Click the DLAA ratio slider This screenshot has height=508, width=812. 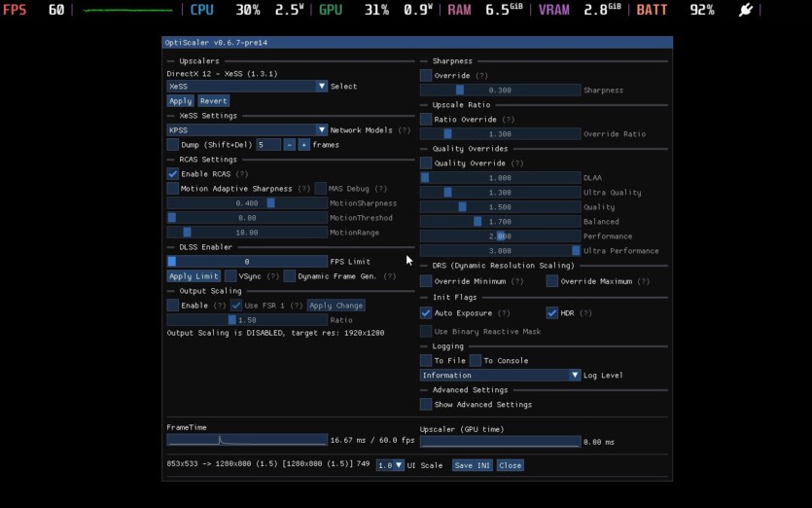(x=500, y=177)
